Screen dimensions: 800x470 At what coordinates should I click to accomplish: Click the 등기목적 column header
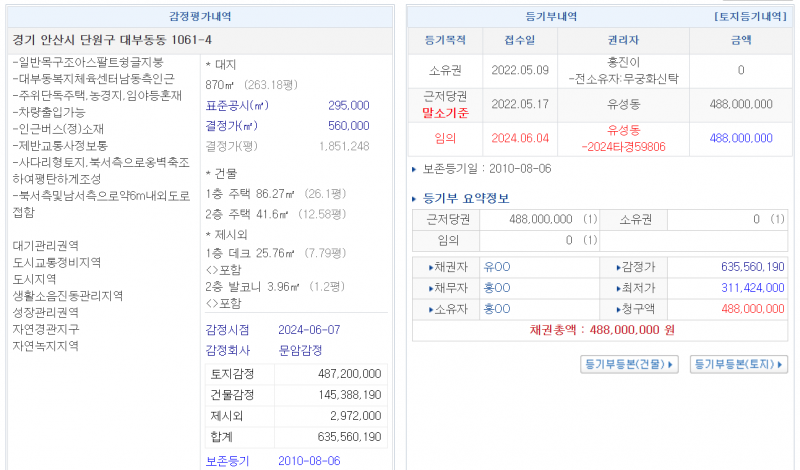tap(446, 41)
